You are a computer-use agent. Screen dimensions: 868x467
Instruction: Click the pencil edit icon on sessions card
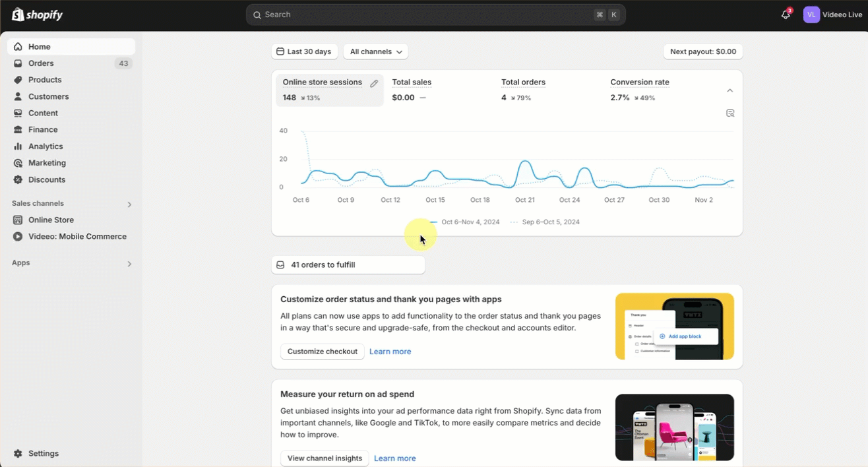[374, 84]
